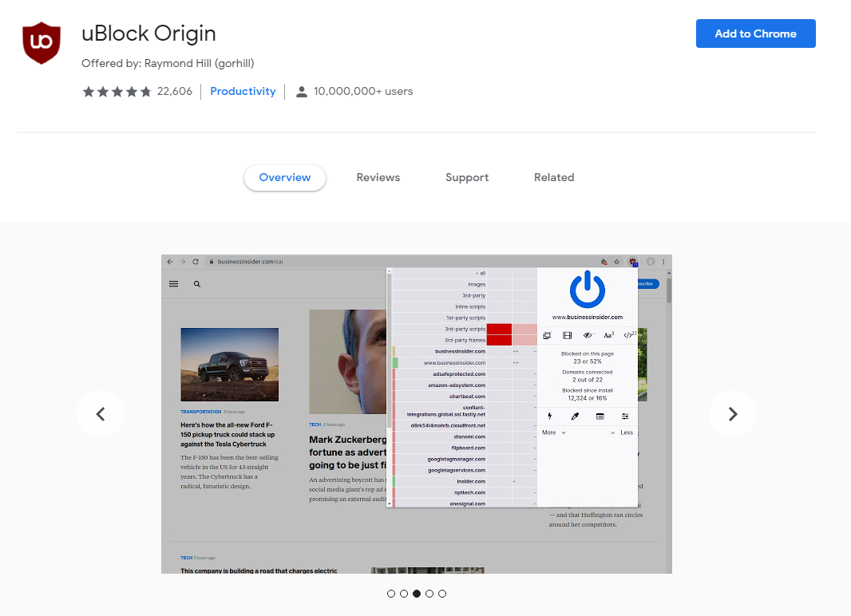Open the Productivity category link
The image size is (851, 616).
[243, 91]
